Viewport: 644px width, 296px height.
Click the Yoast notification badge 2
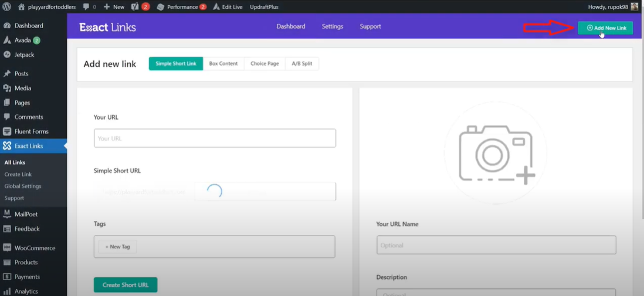pos(146,6)
